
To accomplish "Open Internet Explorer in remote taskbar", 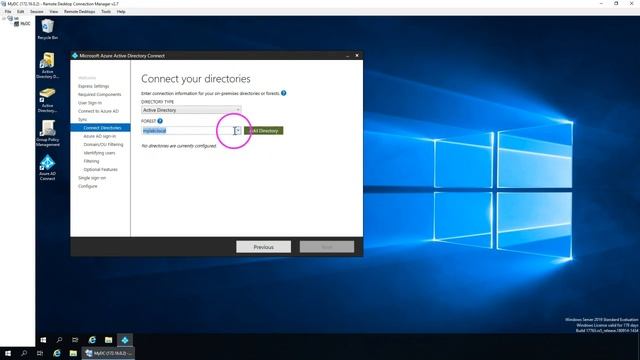I will point(92,340).
